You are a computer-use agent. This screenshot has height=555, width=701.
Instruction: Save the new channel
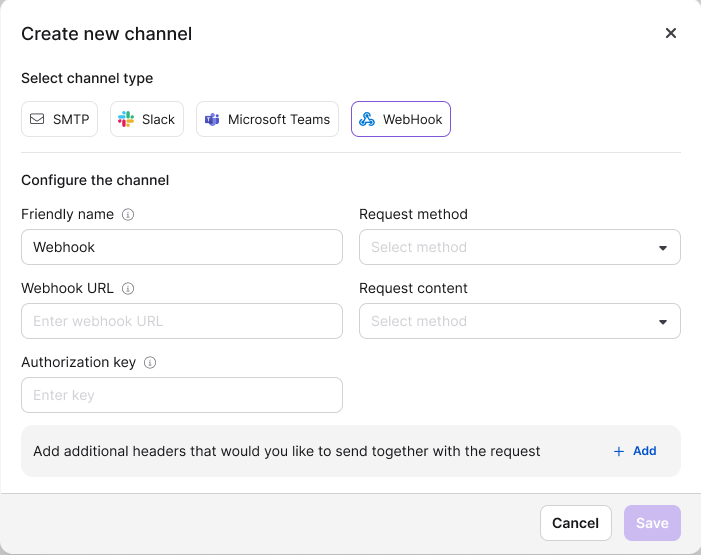tap(652, 523)
